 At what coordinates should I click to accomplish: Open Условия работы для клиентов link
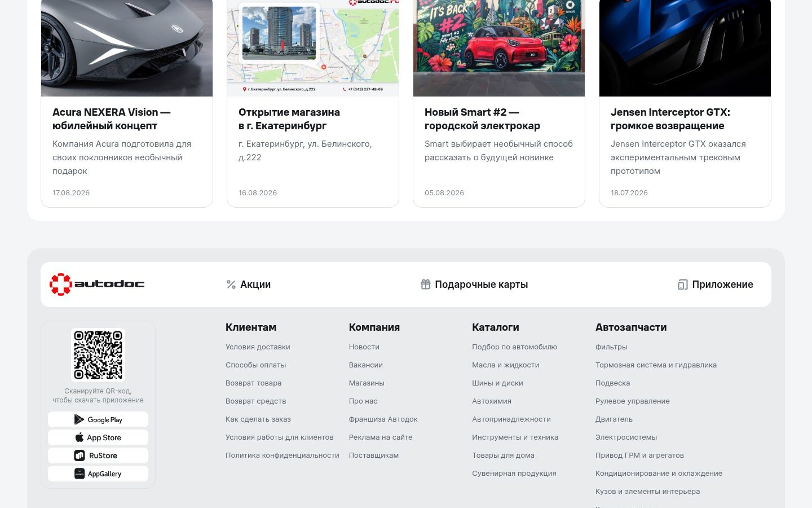[x=279, y=437]
